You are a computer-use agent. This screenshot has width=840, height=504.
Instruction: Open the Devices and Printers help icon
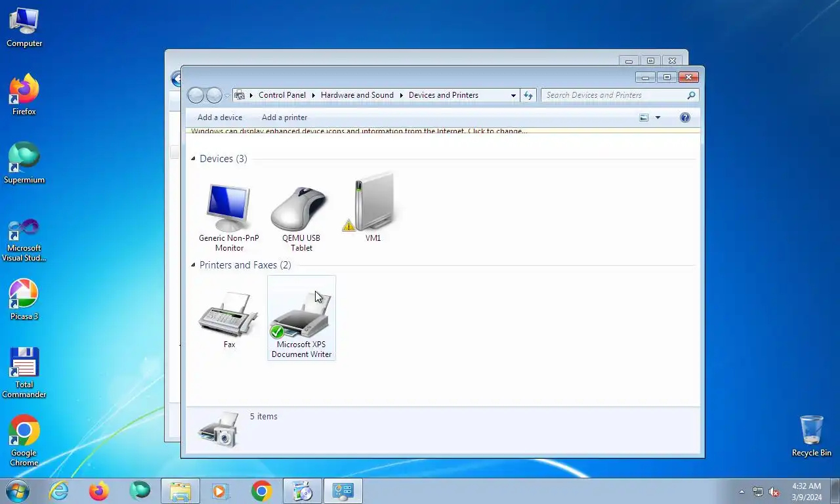(685, 117)
